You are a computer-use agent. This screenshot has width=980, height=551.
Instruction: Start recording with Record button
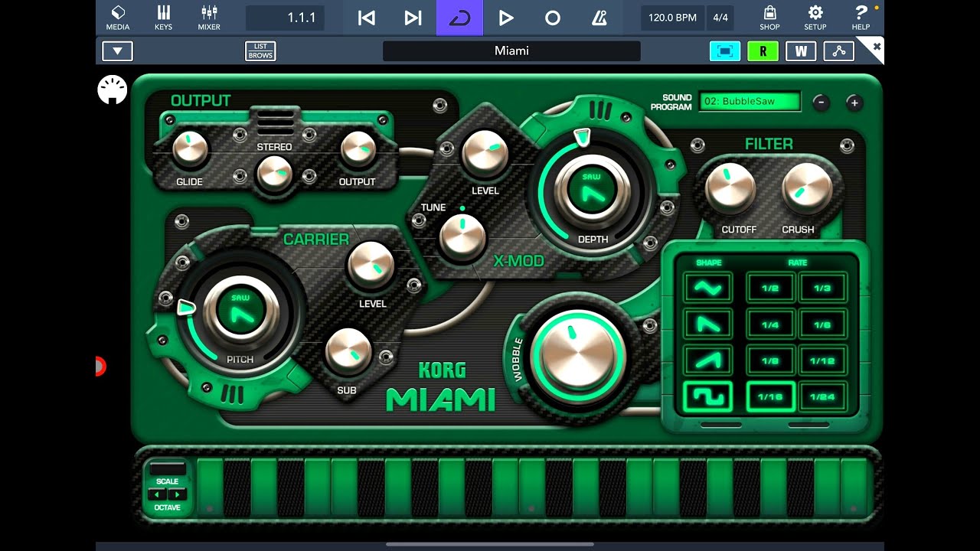click(552, 18)
